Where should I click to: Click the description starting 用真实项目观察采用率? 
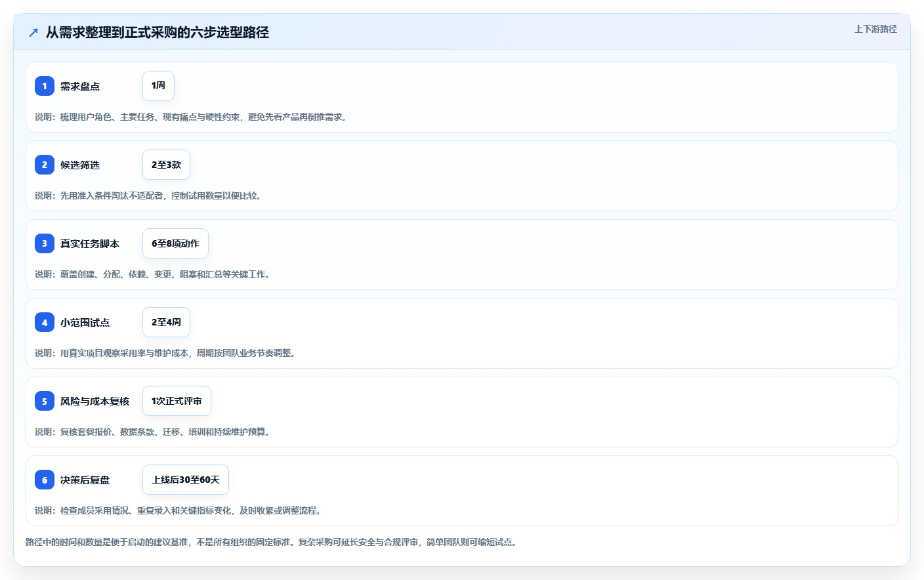coord(165,353)
